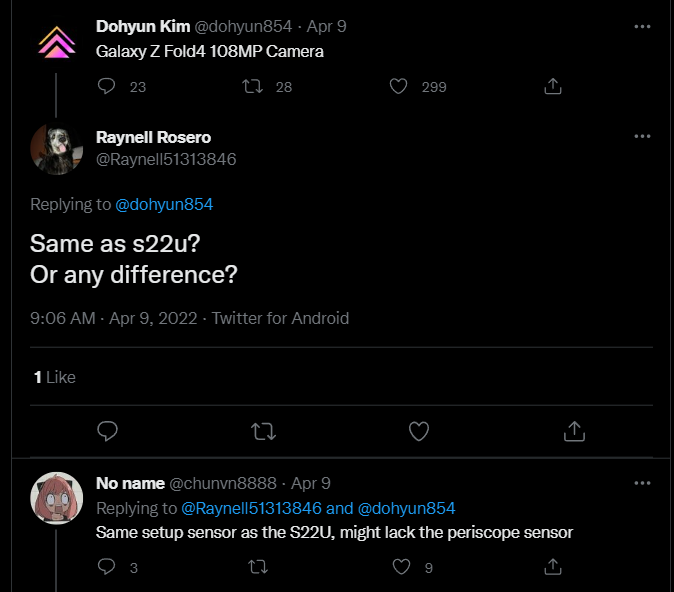Like Dohyun Kim's tweet with 299 likes
Screen dimensions: 674x592
tap(400, 87)
